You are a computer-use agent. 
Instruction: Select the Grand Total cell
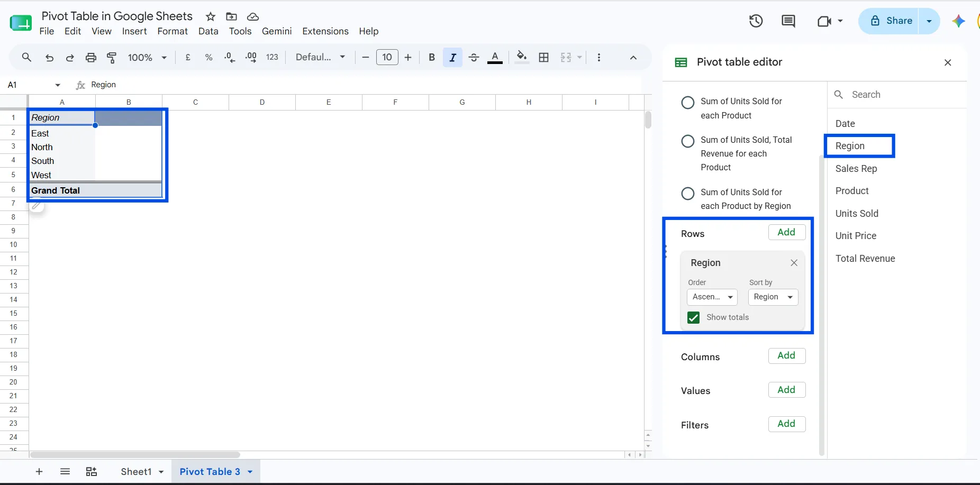click(62, 190)
